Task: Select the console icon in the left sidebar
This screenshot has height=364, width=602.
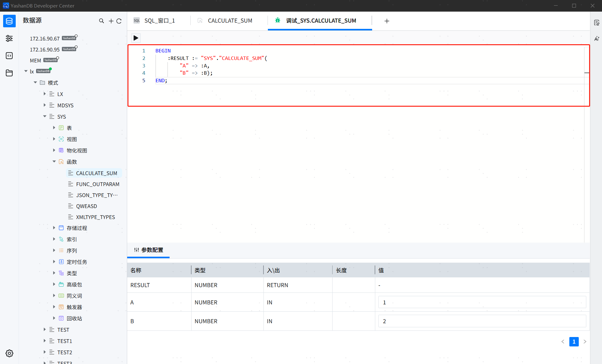Action: 9,56
